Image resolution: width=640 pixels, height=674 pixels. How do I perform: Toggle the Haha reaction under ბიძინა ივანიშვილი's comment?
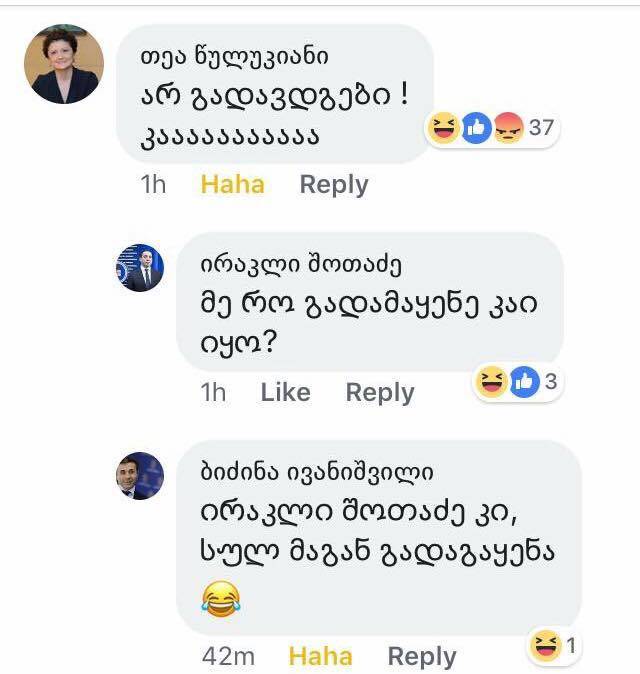[320, 656]
